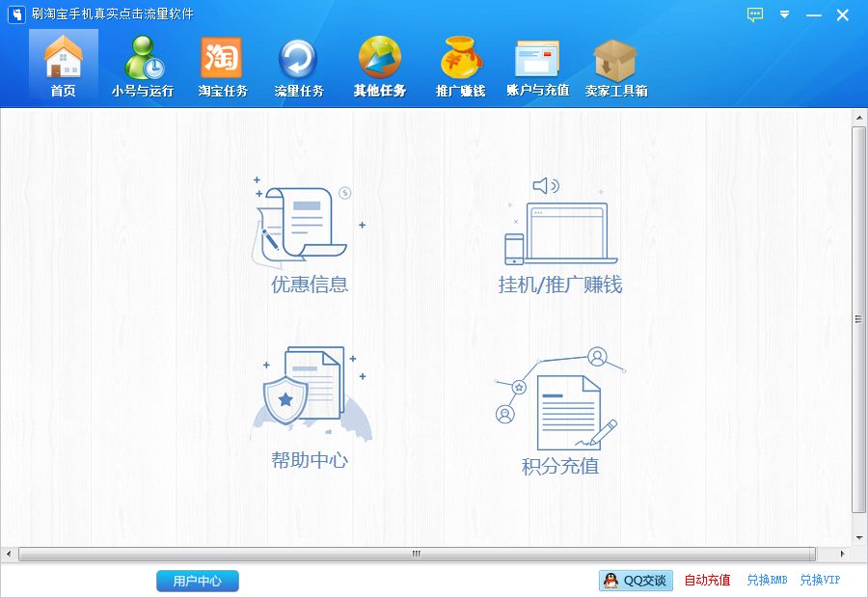Viewport: 868px width, 598px height.
Task: Select the 推广赚钱 money-bag icon
Action: pos(460,60)
